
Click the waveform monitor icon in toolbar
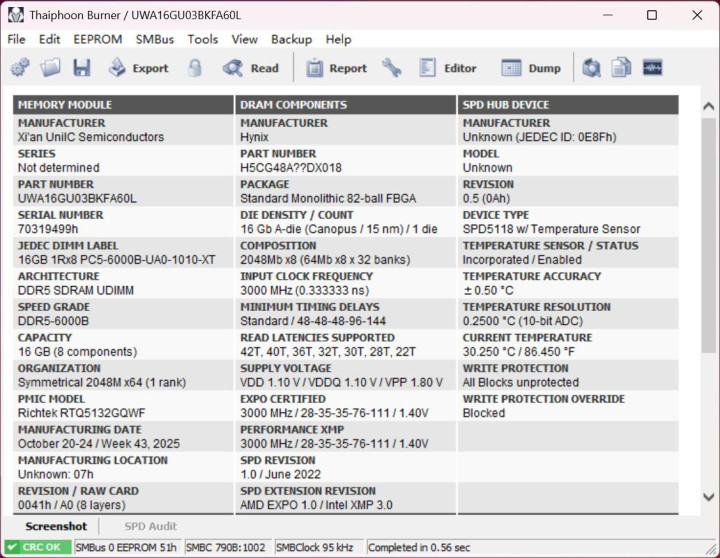tap(652, 68)
